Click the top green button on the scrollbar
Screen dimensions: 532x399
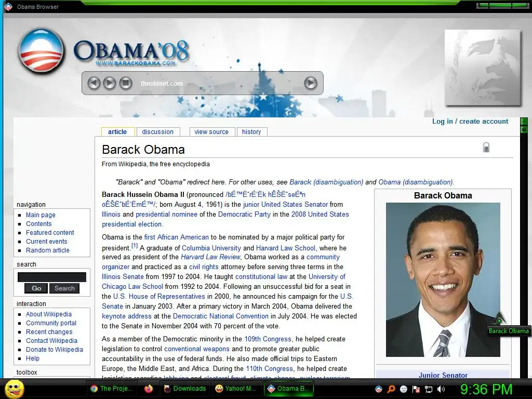[x=524, y=121]
